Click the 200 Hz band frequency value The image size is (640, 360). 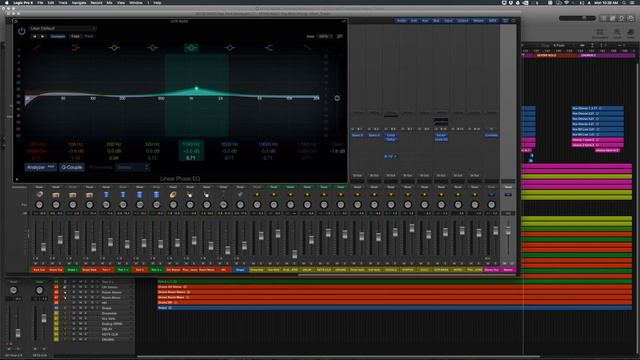(x=114, y=144)
